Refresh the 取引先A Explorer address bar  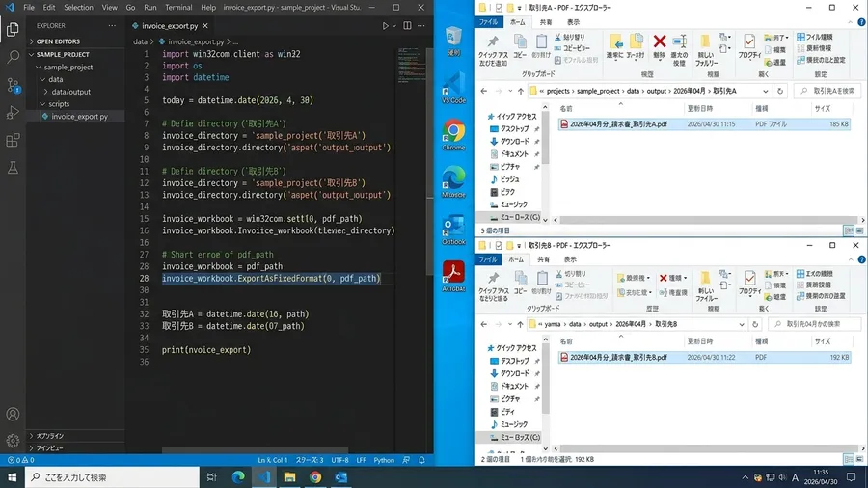[780, 91]
